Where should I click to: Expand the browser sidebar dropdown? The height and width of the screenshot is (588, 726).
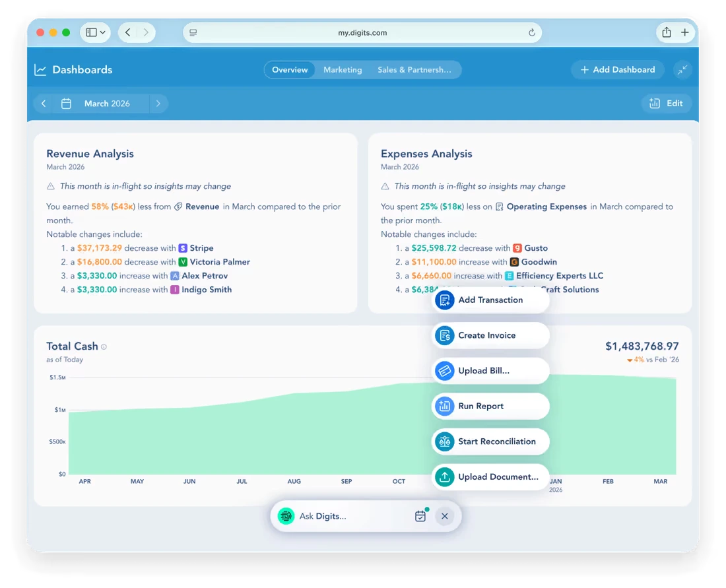[x=96, y=32]
